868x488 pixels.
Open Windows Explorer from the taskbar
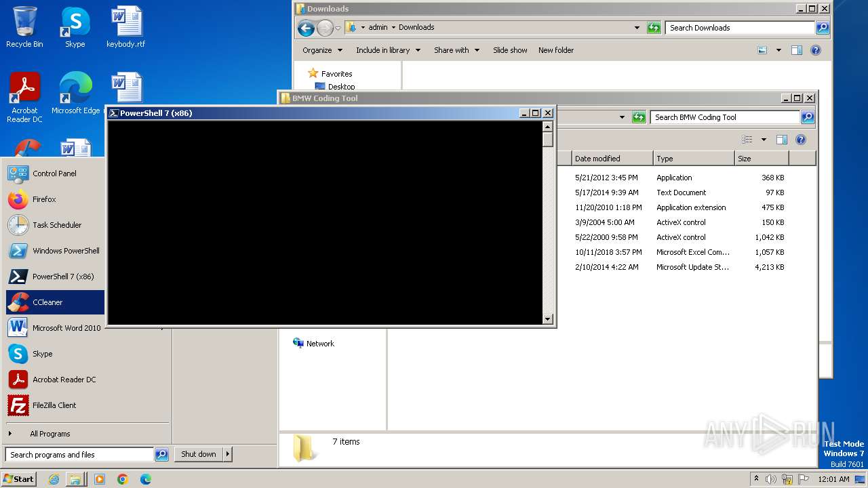[75, 479]
